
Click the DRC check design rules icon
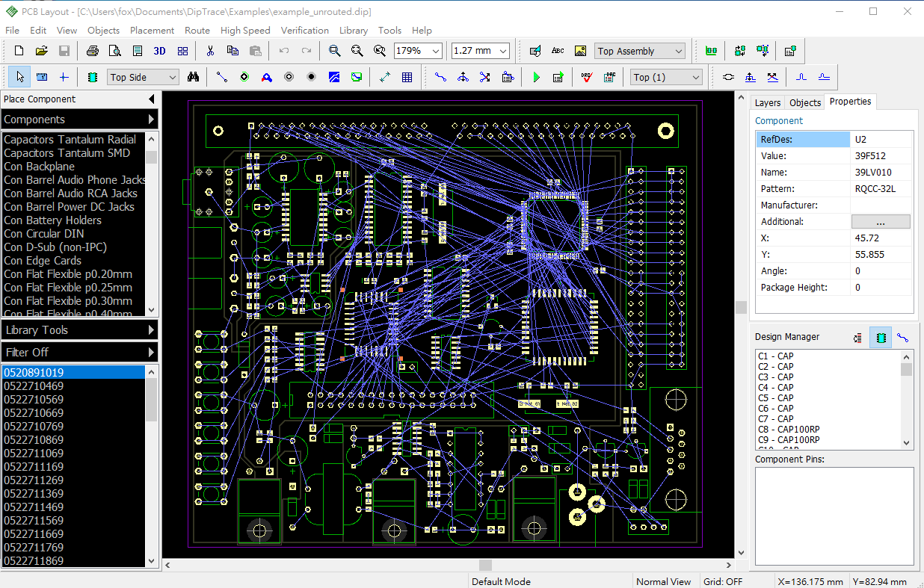point(587,77)
